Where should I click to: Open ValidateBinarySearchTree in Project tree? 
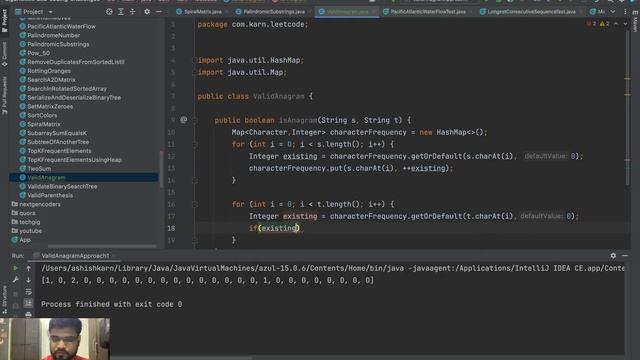(x=62, y=187)
